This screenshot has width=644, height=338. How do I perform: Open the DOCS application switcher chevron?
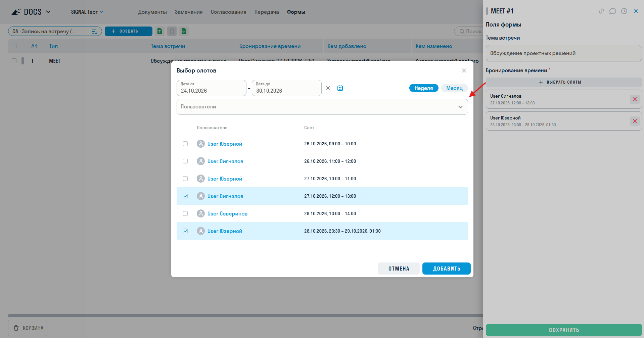pos(48,12)
